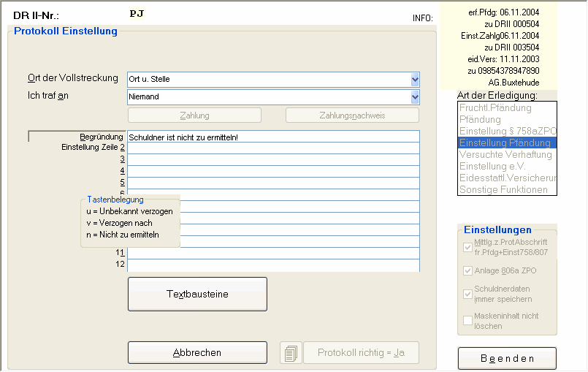Viewport: 588px width, 372px height.
Task: Toggle the Anlage 806a ZPO checkbox
Action: 467,270
